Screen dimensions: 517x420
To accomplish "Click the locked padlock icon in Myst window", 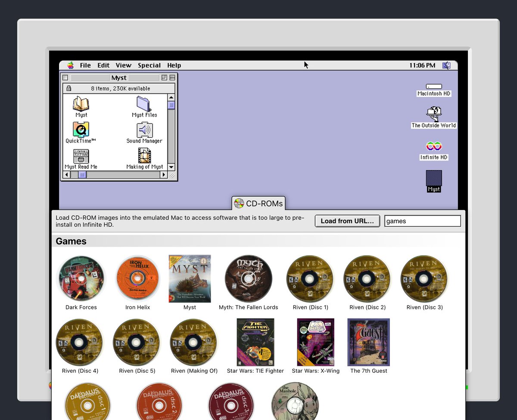I will [68, 88].
